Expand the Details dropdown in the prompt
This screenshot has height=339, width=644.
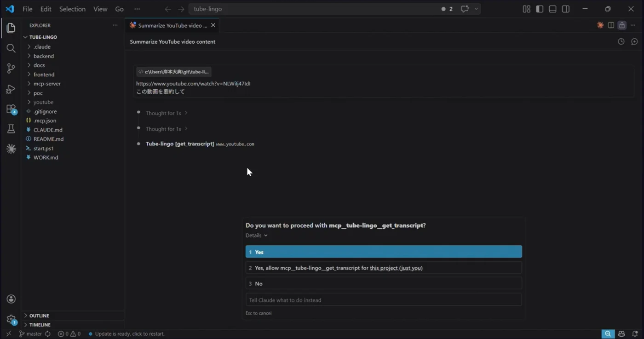point(256,236)
